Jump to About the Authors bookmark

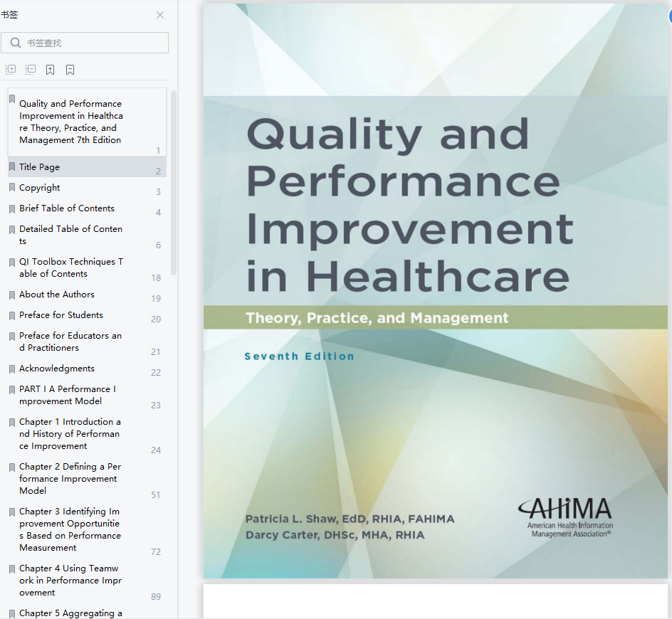(87, 295)
